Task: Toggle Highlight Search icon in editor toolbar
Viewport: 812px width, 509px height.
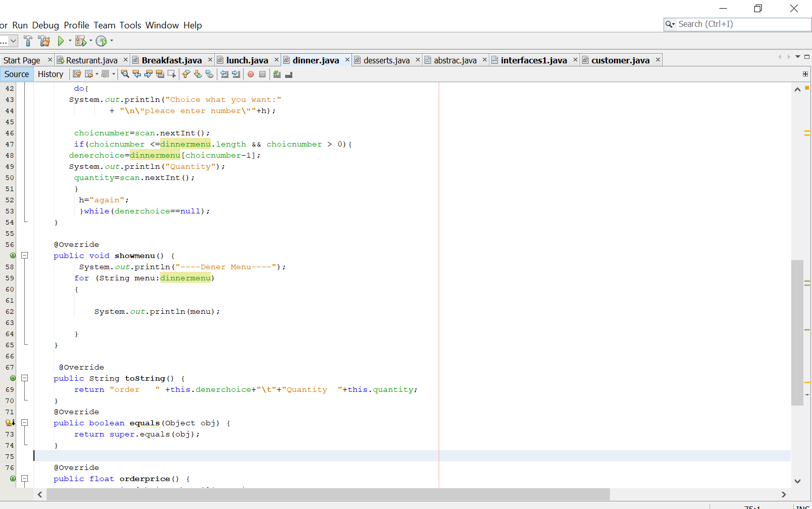Action: pos(160,74)
